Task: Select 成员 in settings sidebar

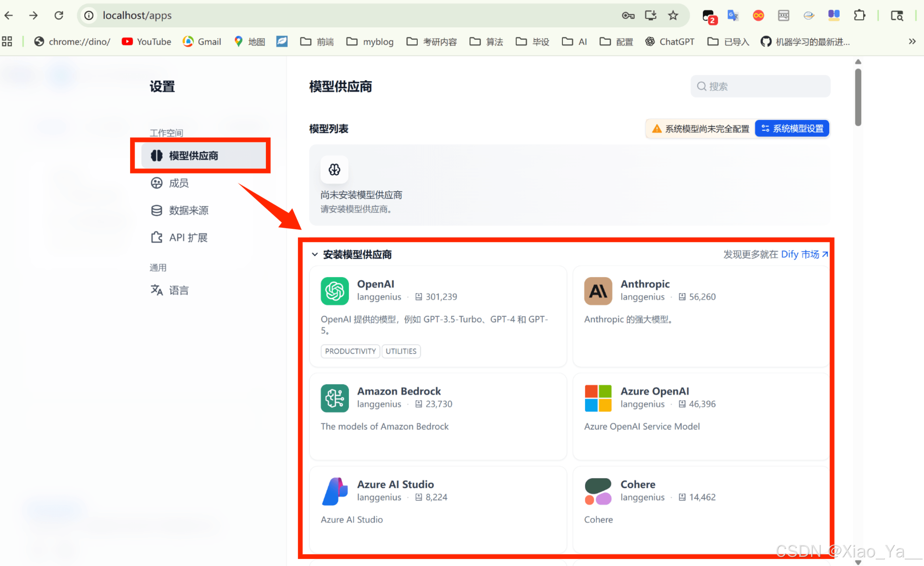Action: tap(178, 183)
